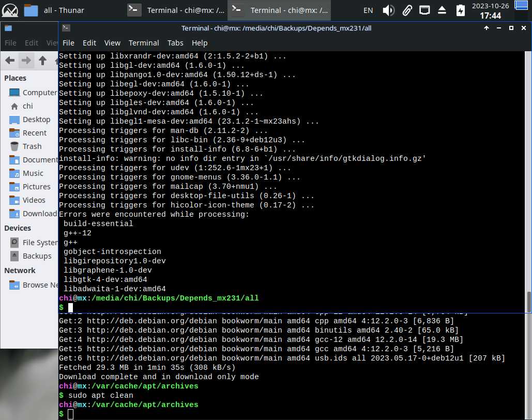Open the network connection tray icon
The width and height of the screenshot is (532, 420).
[x=424, y=10]
